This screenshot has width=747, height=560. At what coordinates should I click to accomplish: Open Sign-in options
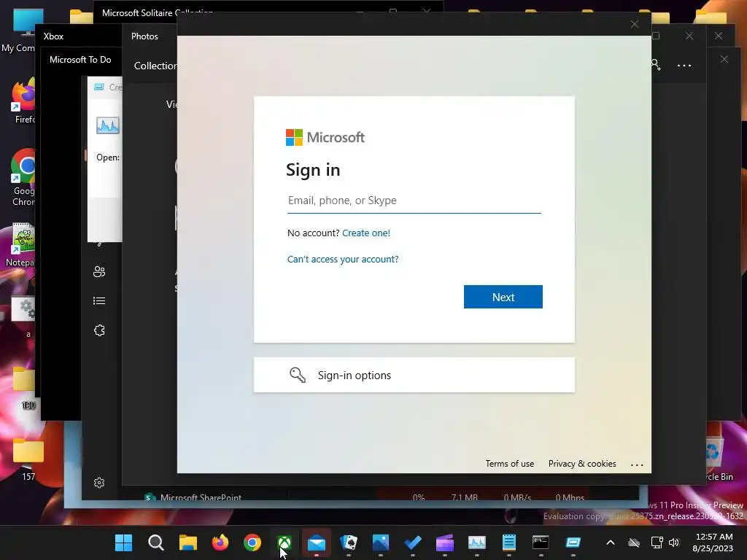coord(414,376)
